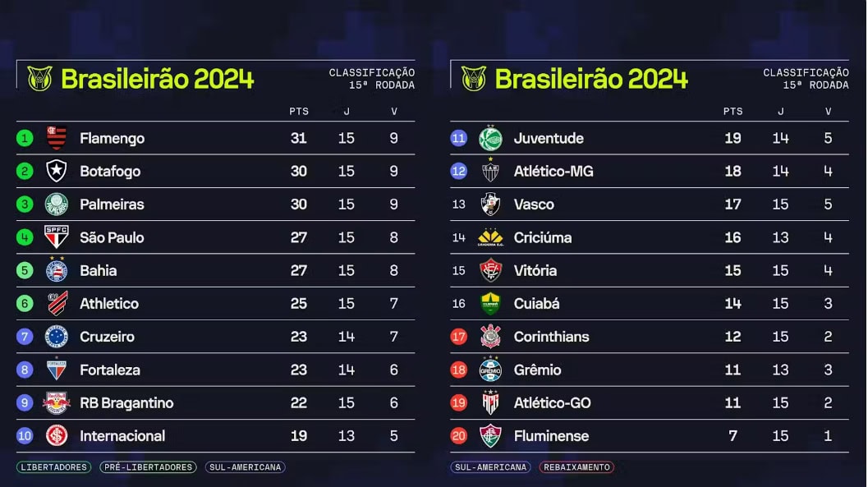868x487 pixels.
Task: Click the Rebaixamento legend tag
Action: pyautogui.click(x=576, y=467)
